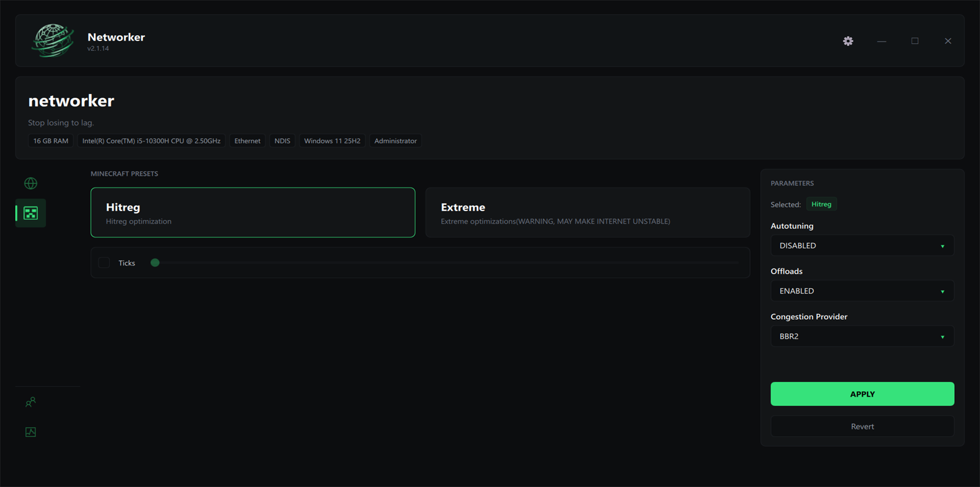Click the Stop losing to lag tagline
980x487 pixels.
tap(61, 123)
